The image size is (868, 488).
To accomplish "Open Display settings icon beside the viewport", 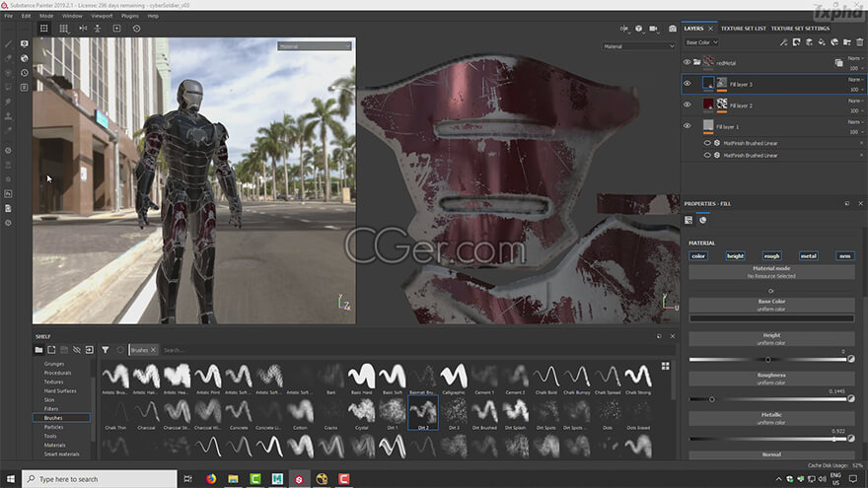I will 25,43.
